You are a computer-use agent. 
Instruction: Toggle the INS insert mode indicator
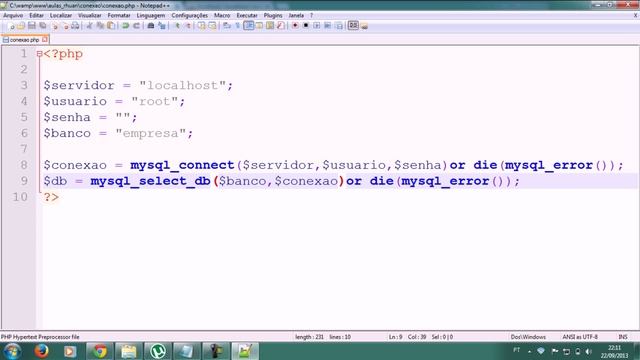pos(623,337)
